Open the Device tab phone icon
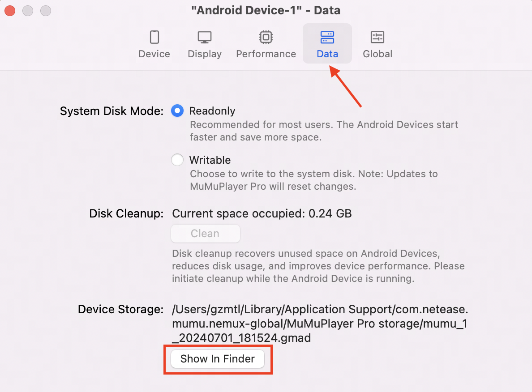This screenshot has height=392, width=532. coord(154,37)
